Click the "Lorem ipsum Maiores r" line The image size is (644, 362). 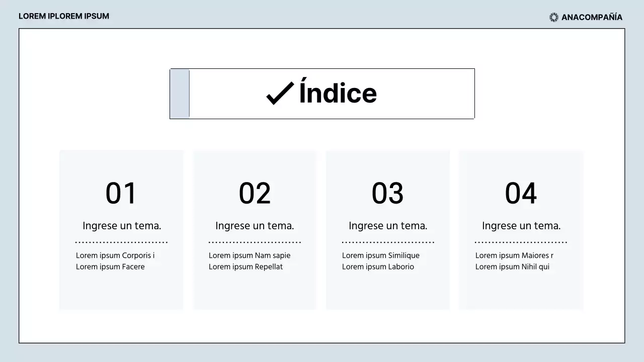(514, 255)
